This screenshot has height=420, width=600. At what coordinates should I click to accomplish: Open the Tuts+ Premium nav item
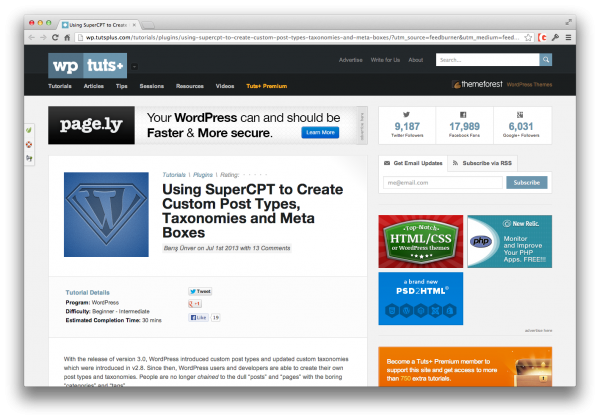tap(267, 86)
